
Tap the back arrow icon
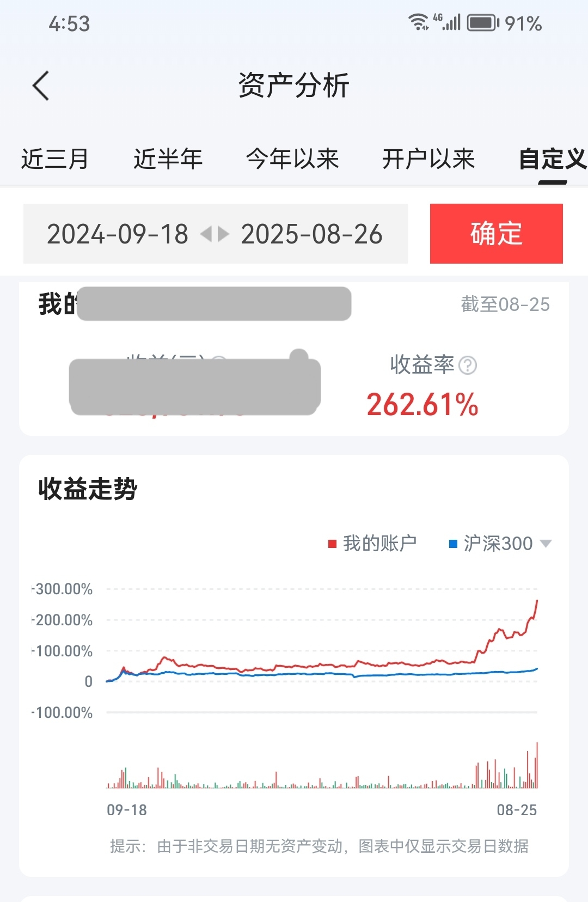point(41,86)
